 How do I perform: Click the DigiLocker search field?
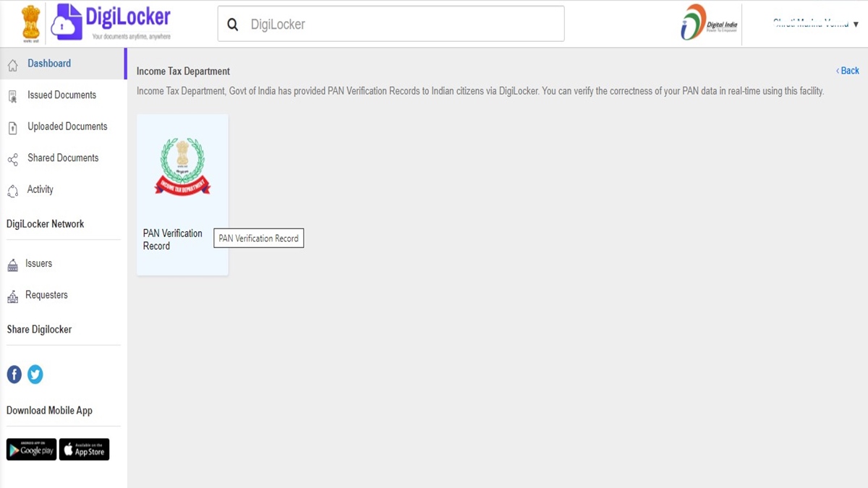391,24
